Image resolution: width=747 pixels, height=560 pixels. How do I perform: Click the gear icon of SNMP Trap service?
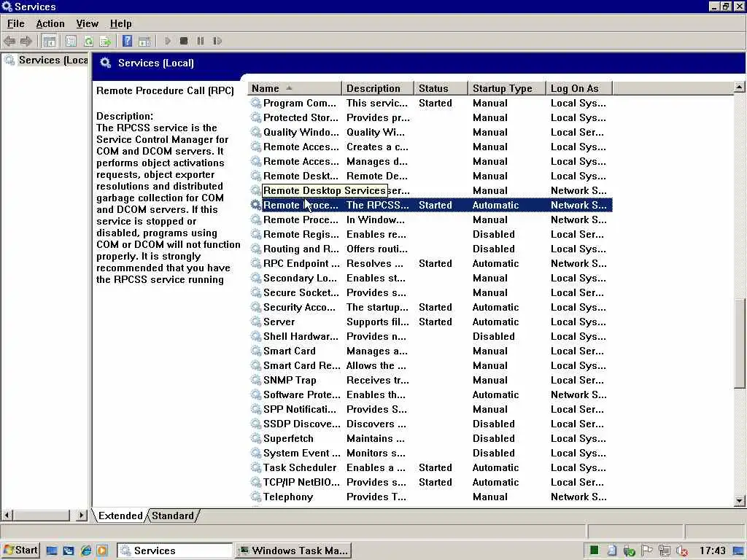click(x=256, y=380)
